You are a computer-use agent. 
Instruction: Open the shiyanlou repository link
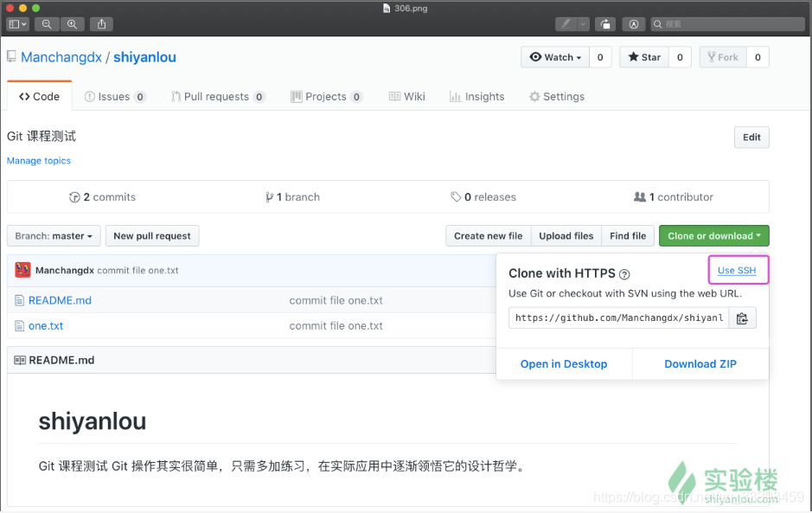(144, 57)
